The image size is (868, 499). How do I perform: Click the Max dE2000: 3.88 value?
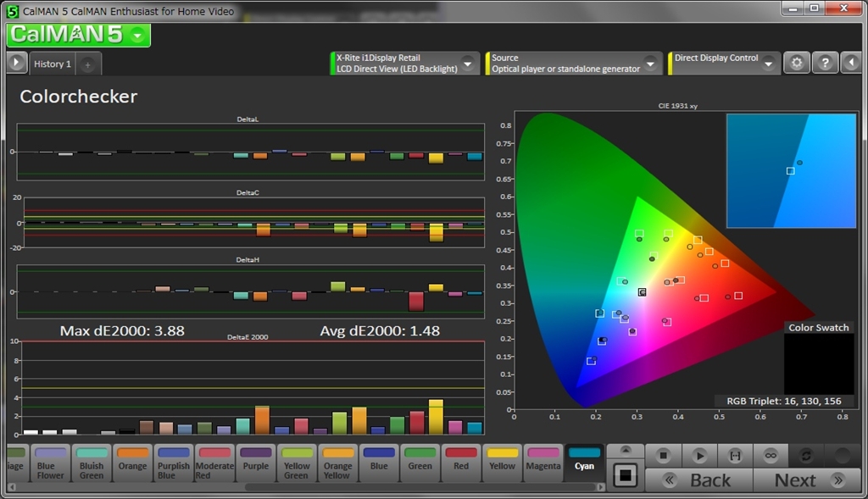click(x=122, y=330)
